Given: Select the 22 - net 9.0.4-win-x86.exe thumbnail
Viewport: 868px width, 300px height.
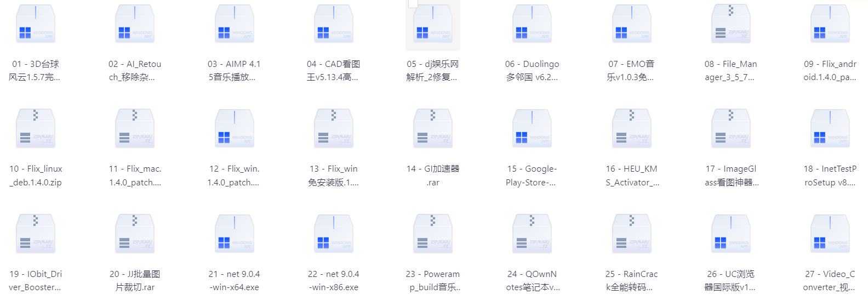Looking at the screenshot, I should tap(334, 234).
